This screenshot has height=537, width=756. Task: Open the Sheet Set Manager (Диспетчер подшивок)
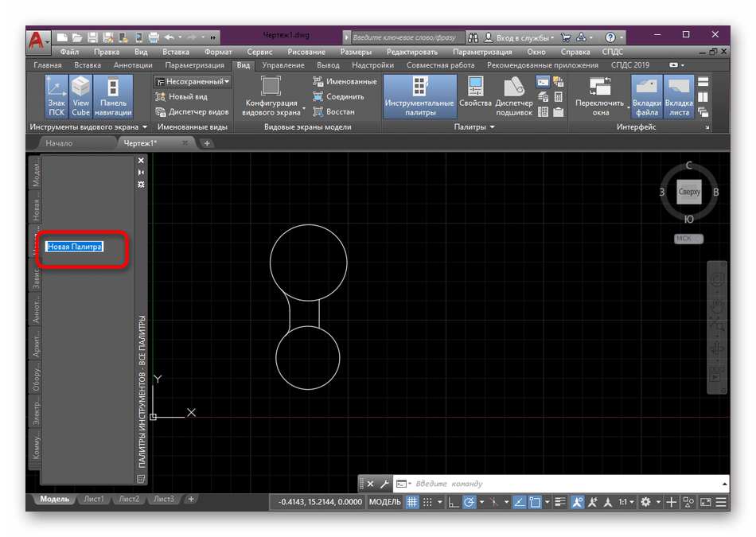click(x=513, y=95)
